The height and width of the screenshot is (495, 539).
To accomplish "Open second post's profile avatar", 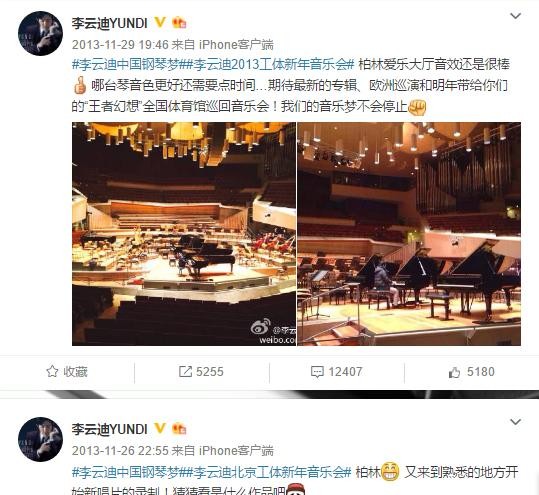I will pyautogui.click(x=40, y=439).
